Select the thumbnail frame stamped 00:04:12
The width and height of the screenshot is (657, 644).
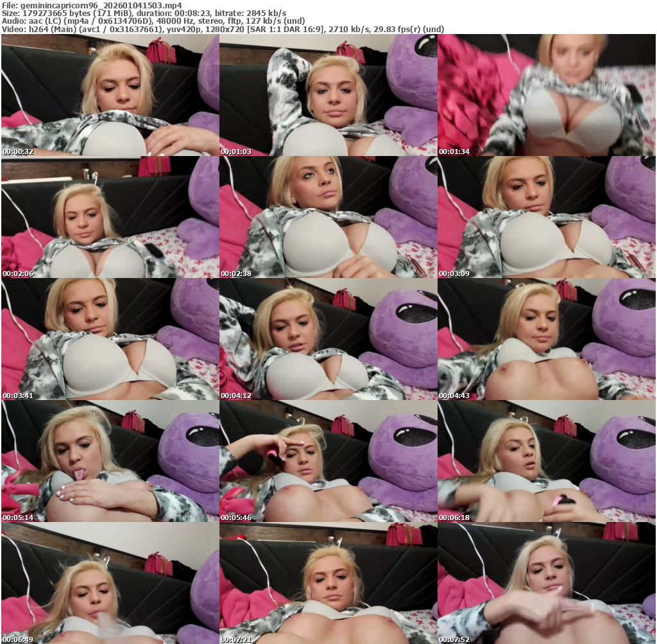click(328, 339)
